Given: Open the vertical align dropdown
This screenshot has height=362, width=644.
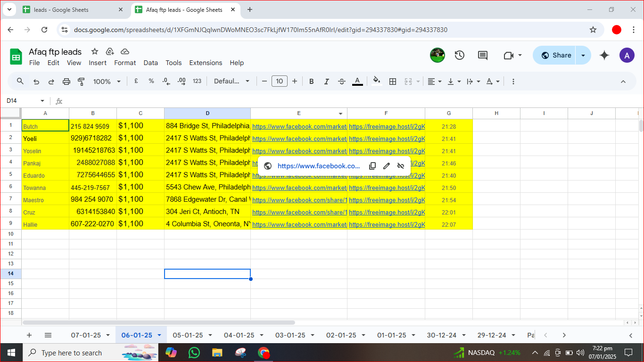Looking at the screenshot, I should click(454, 82).
